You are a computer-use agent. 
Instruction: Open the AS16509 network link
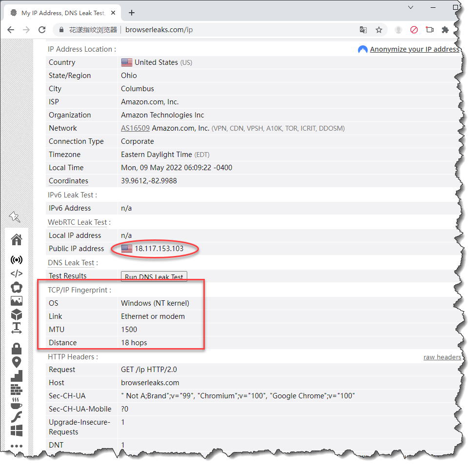pyautogui.click(x=135, y=128)
